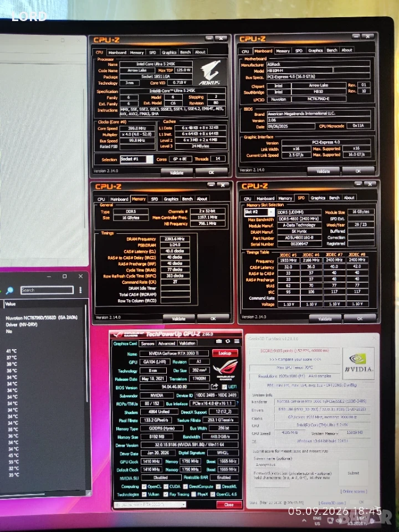Click the GPU-Z screenshot camera icon
Image resolution: width=399 pixels, height=532 pixels.
point(219,341)
